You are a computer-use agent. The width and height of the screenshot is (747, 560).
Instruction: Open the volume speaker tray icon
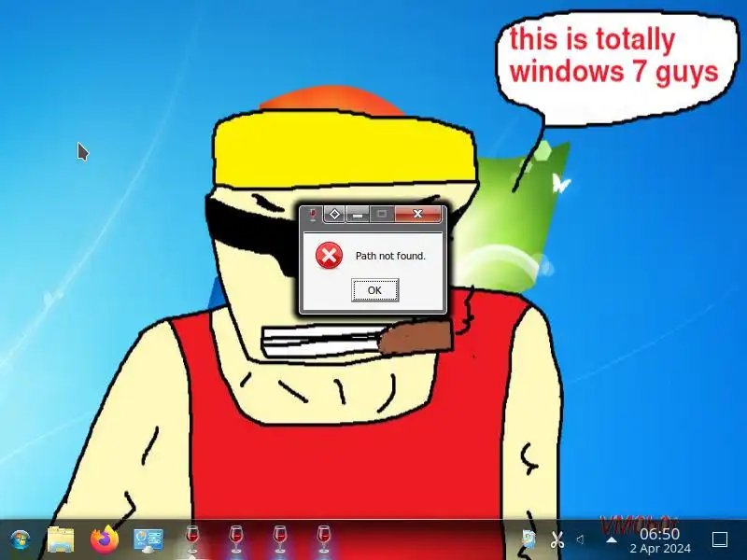(x=580, y=539)
